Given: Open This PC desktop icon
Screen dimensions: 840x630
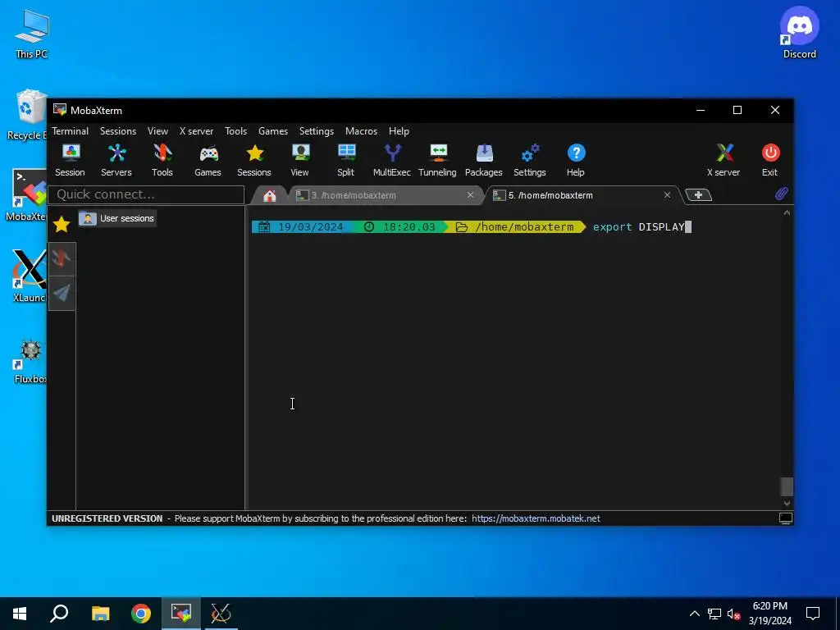Looking at the screenshot, I should tap(32, 34).
